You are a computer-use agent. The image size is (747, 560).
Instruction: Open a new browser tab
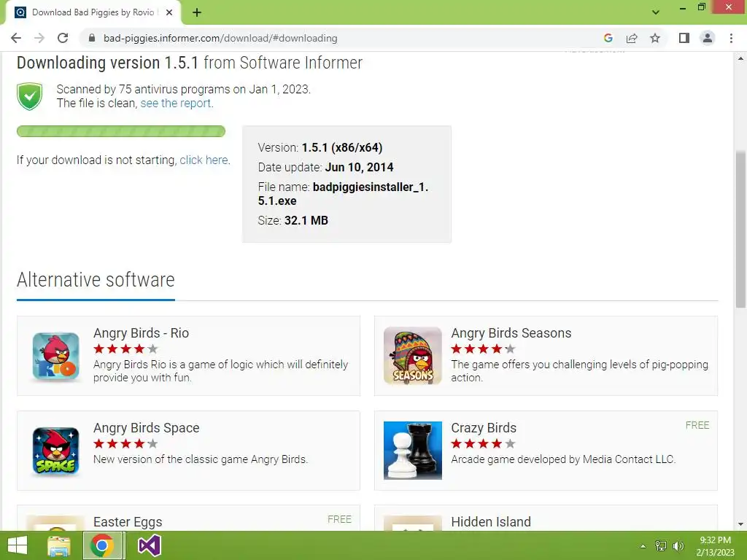coord(197,12)
